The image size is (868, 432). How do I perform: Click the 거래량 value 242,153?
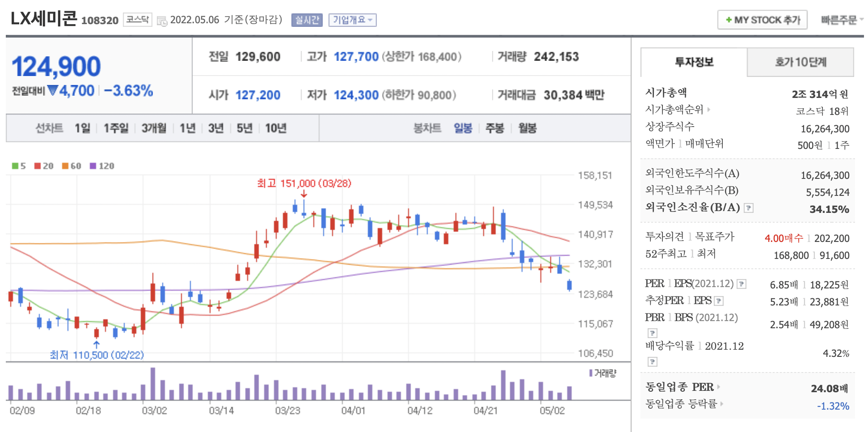click(x=556, y=57)
